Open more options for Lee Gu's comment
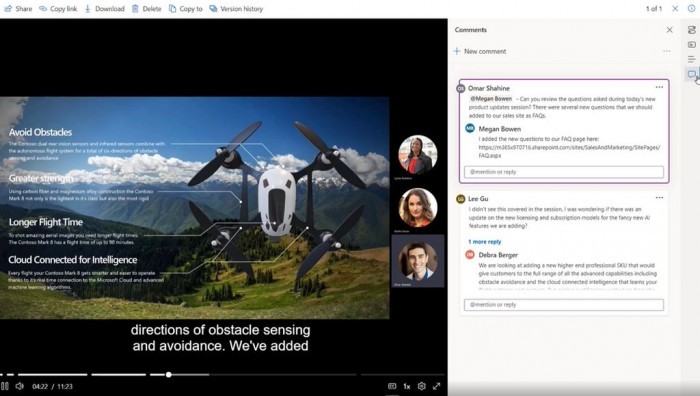The height and width of the screenshot is (396, 700). 659,197
